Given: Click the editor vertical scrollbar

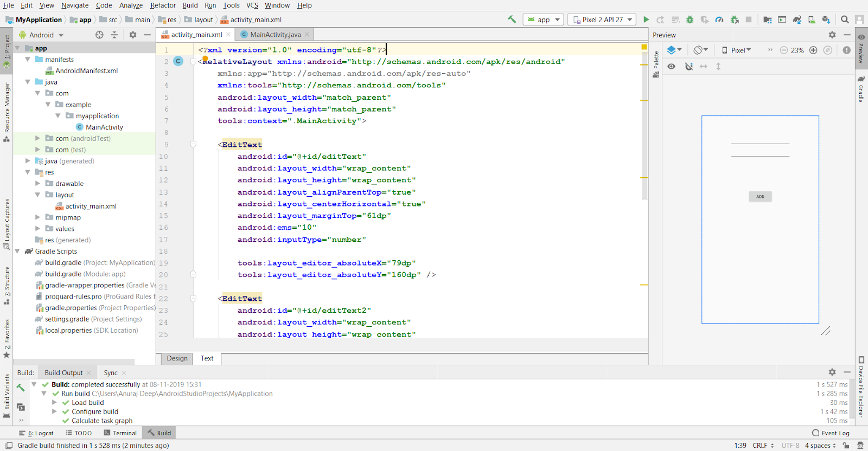Looking at the screenshot, I should click(x=645, y=126).
